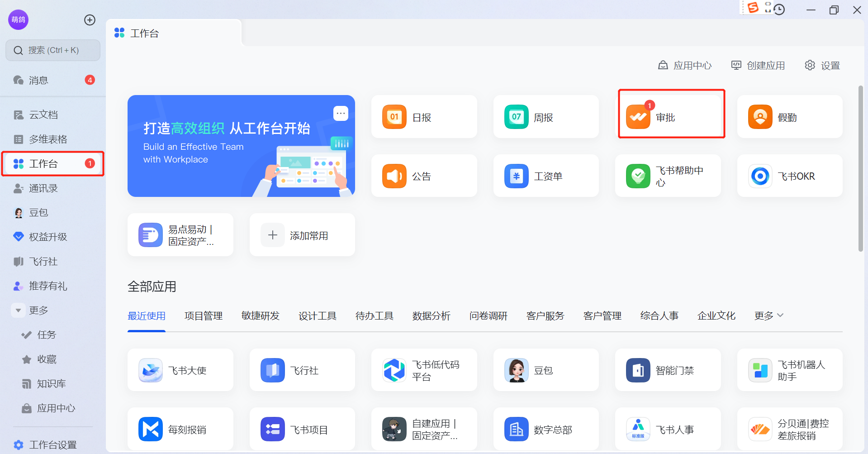Open the 飞书帮助中心 app

tap(668, 176)
